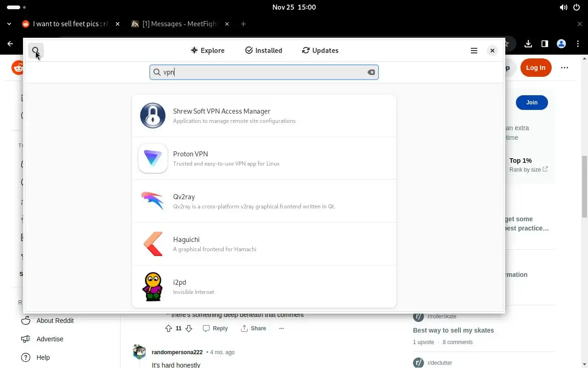Go to r/declutter community

pos(440,363)
